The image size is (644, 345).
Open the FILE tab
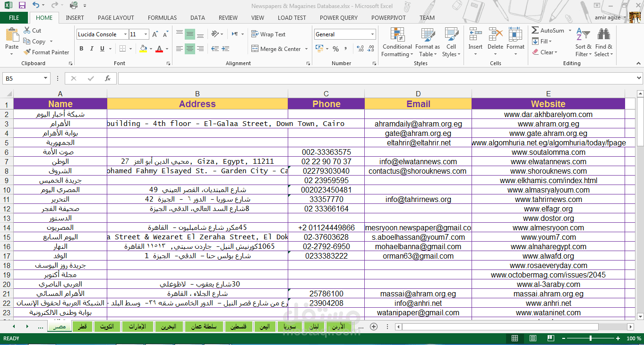pos(14,18)
